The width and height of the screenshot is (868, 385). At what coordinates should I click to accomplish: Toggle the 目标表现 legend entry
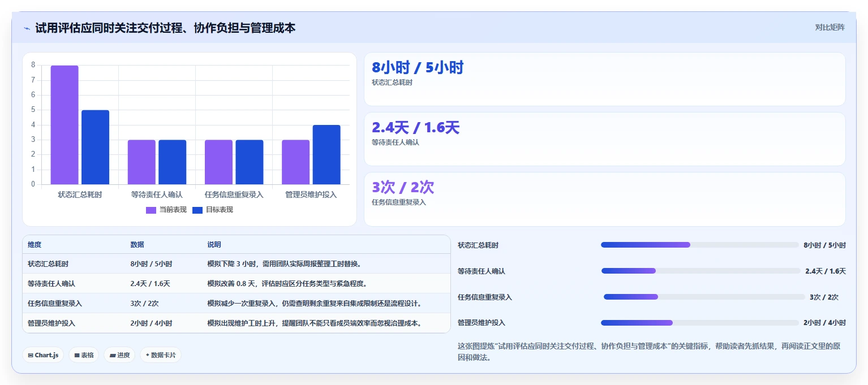pos(213,210)
